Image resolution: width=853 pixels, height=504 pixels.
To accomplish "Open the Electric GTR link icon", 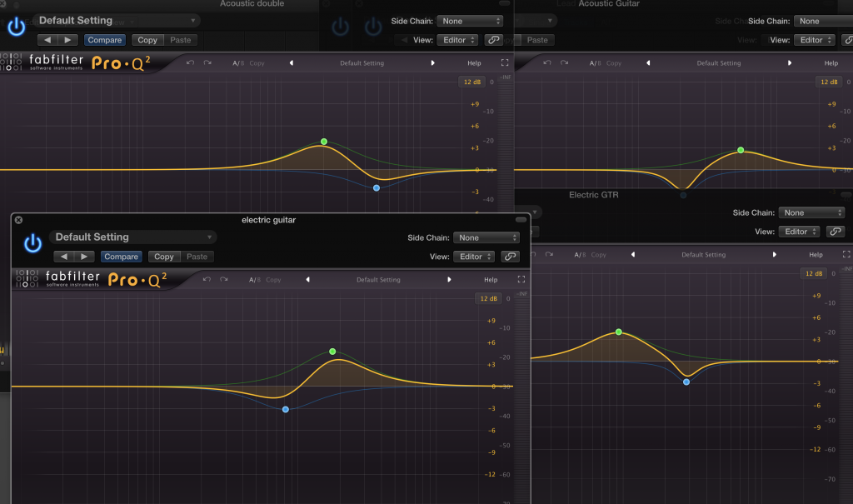I will (836, 232).
